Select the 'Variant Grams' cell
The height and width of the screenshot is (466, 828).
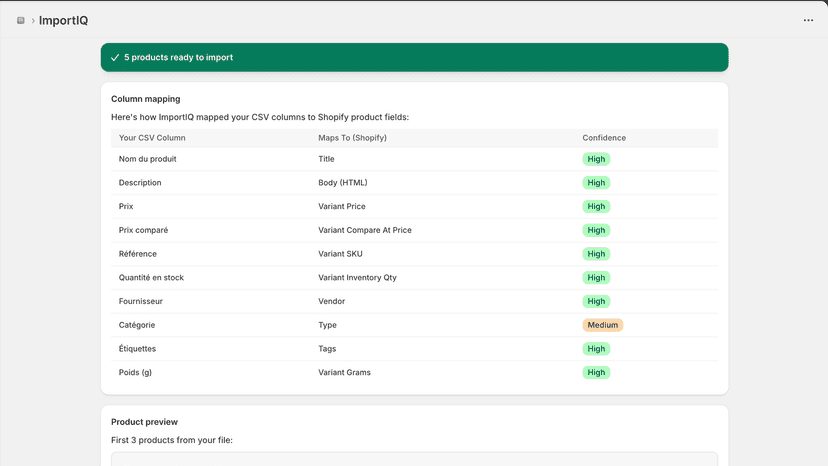coord(344,372)
